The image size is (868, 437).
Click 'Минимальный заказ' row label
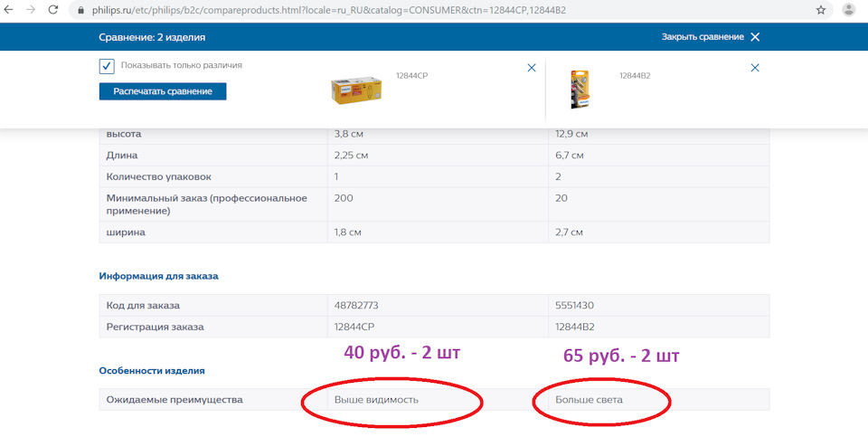[x=206, y=204]
